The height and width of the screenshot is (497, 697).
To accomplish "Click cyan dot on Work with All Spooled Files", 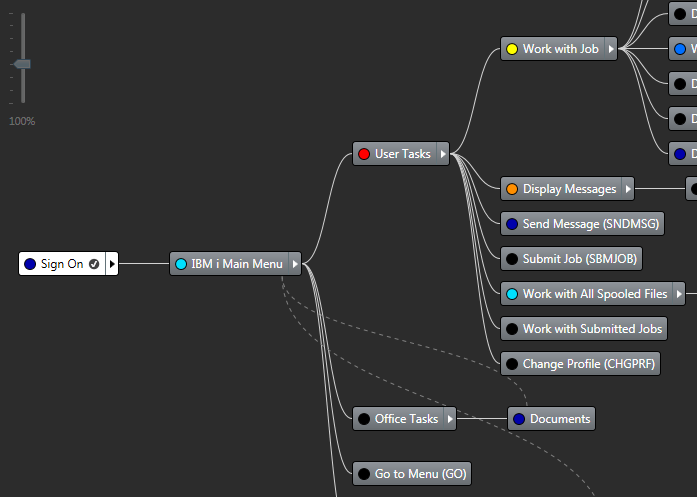I will 512,294.
